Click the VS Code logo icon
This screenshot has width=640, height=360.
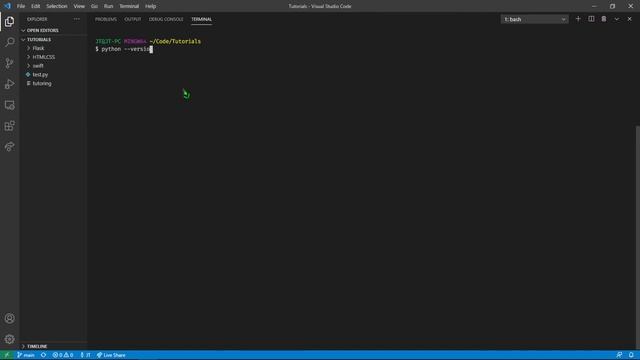[7, 6]
